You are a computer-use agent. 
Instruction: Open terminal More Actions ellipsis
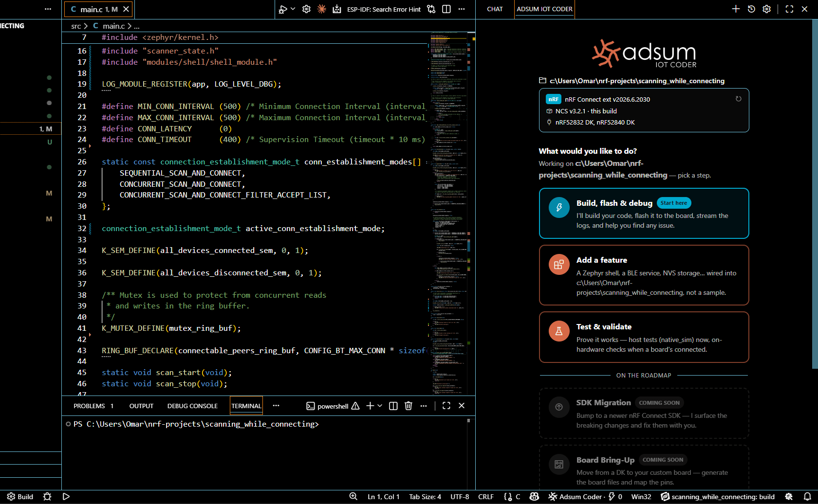click(x=424, y=406)
